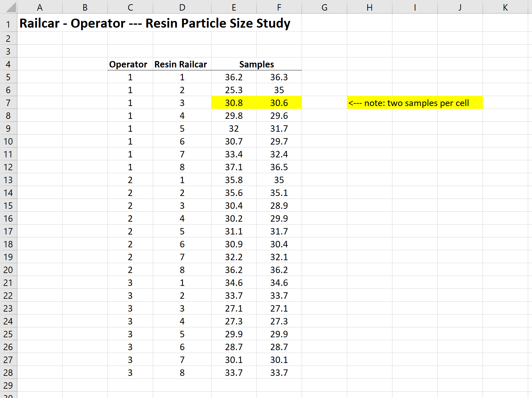Click the Operator value 2 in row 13
This screenshot has height=398, width=532.
(130, 180)
